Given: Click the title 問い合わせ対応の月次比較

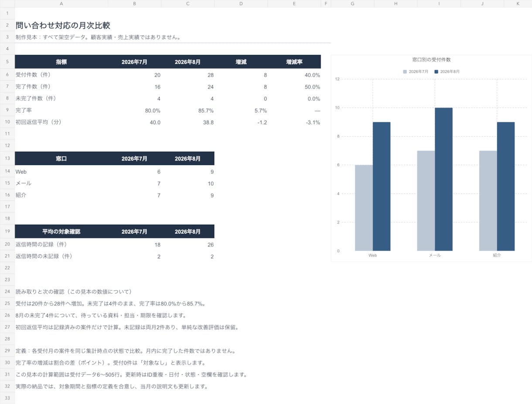Looking at the screenshot, I should (x=63, y=26).
